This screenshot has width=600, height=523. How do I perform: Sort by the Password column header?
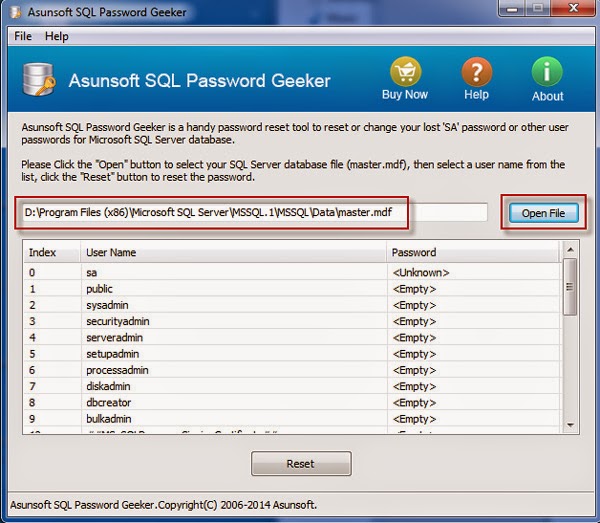[473, 252]
